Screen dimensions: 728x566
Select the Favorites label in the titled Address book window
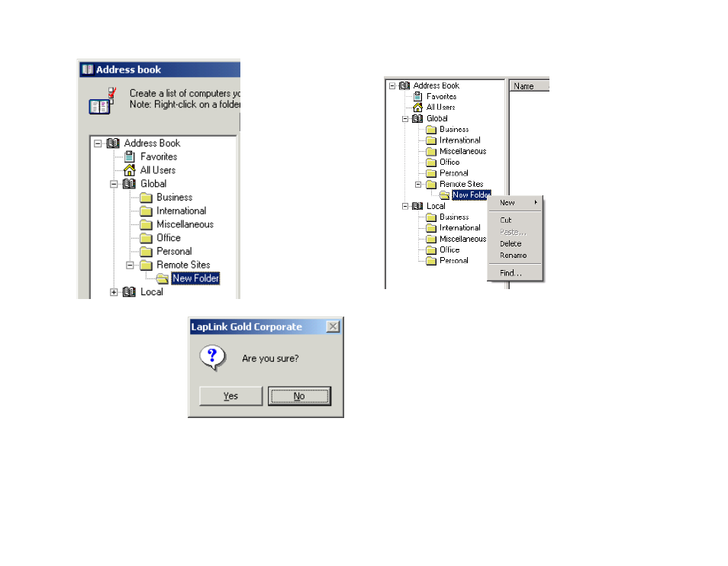coord(159,157)
